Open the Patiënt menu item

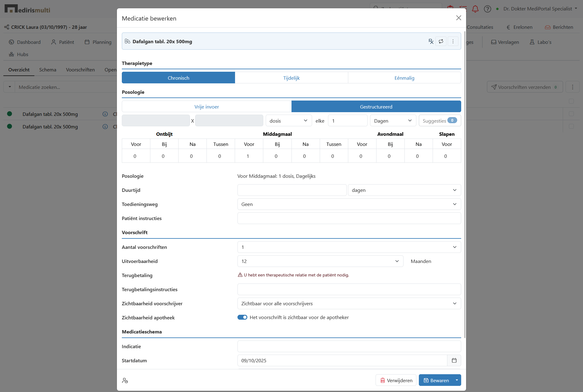pyautogui.click(x=63, y=42)
